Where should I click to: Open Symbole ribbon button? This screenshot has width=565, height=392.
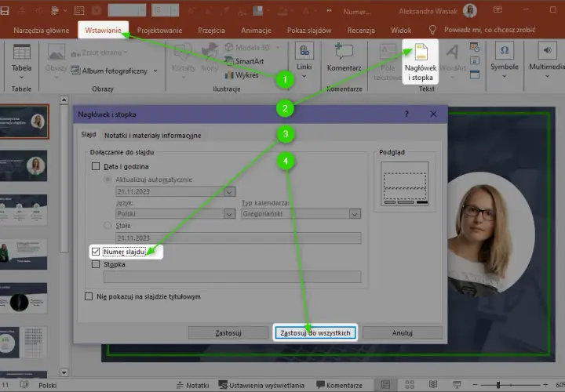tap(504, 61)
